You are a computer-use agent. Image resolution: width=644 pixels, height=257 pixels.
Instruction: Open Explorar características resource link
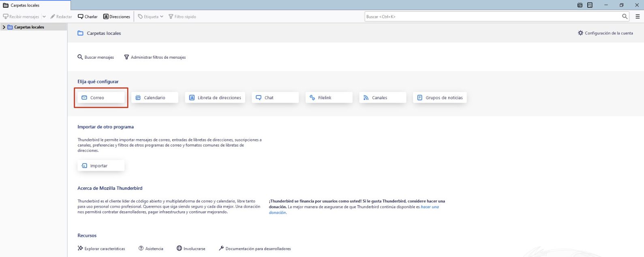(101, 249)
